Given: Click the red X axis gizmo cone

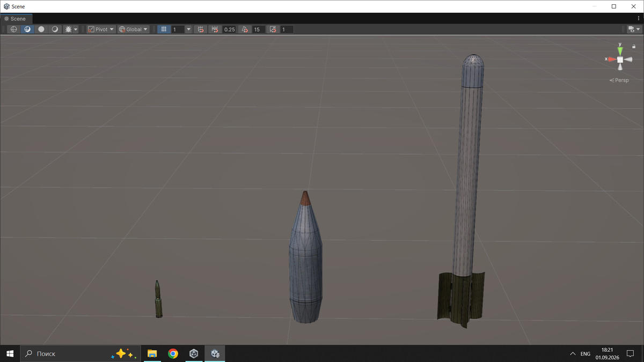Looking at the screenshot, I should click(612, 59).
